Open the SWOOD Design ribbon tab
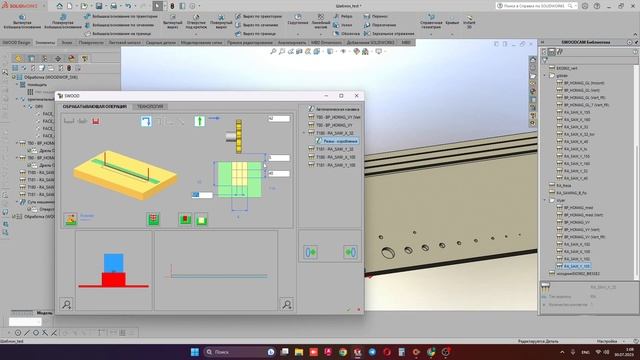This screenshot has height=360, width=640. click(x=16, y=42)
